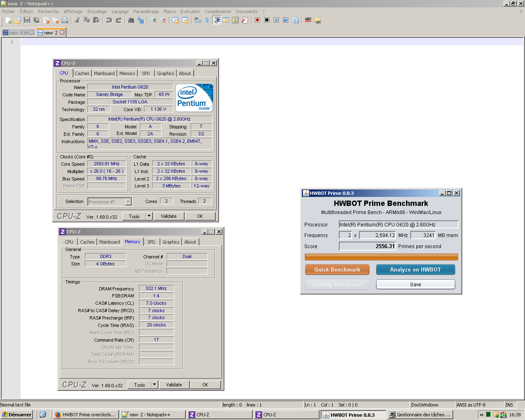Switch to HWBOT Prime overclocking taskbar item
Image resolution: width=525 pixels, height=420 pixels.
[86, 415]
